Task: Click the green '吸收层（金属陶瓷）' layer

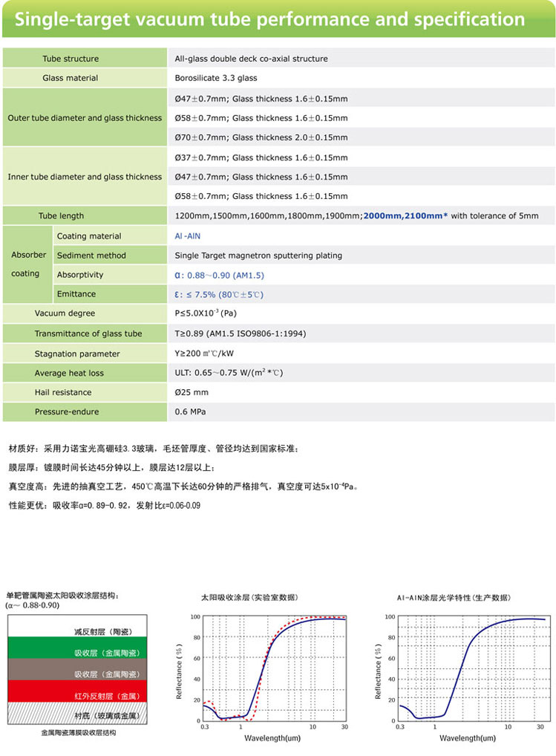Action: coord(77,648)
